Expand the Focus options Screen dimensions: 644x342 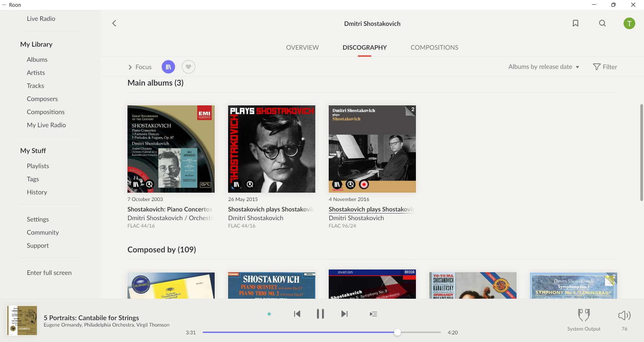click(x=140, y=67)
